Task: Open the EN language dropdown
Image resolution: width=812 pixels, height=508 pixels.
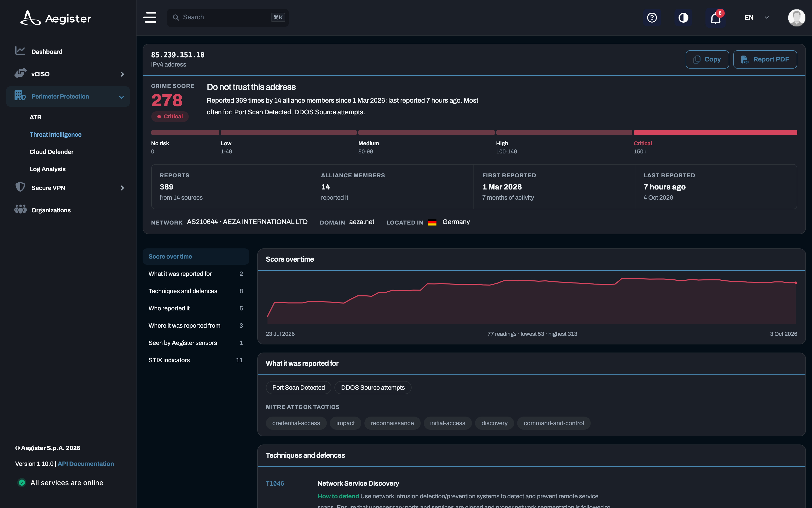Action: [x=756, y=18]
